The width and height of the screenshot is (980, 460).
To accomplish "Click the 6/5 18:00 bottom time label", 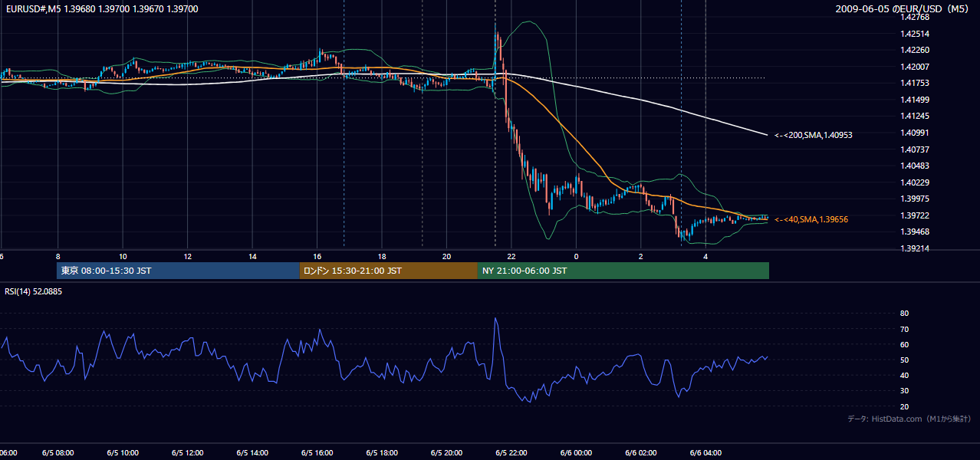I will pyautogui.click(x=382, y=453).
